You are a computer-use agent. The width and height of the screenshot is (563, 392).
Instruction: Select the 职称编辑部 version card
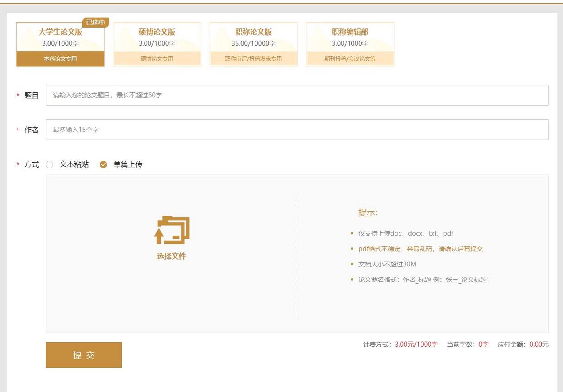point(350,43)
